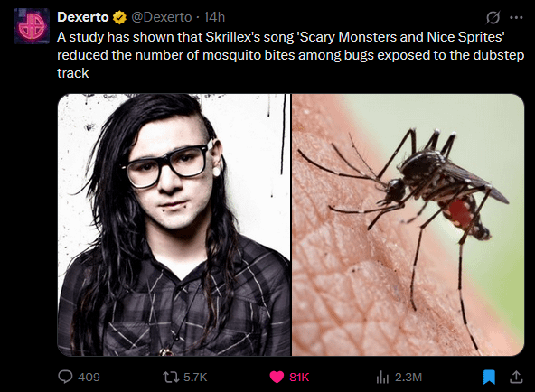The image size is (535, 392).
Task: Click the reply speech bubble icon
Action: click(x=65, y=377)
